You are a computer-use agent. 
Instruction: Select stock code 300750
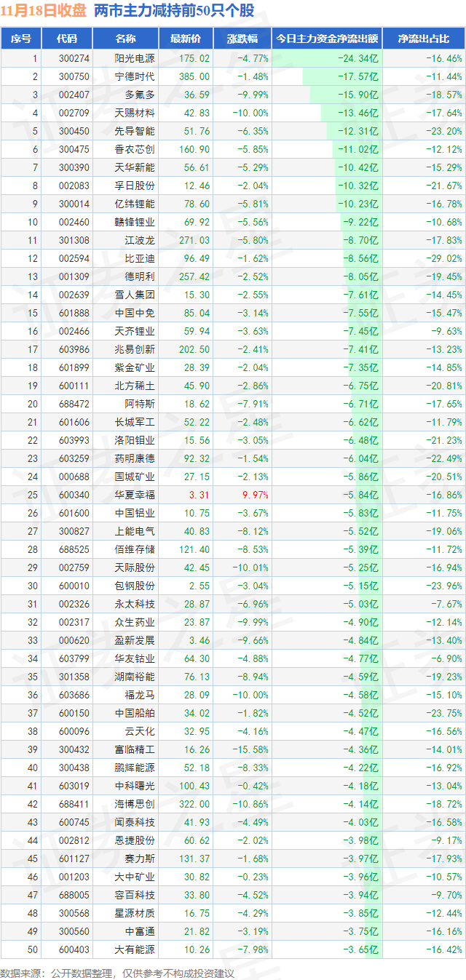[74, 76]
